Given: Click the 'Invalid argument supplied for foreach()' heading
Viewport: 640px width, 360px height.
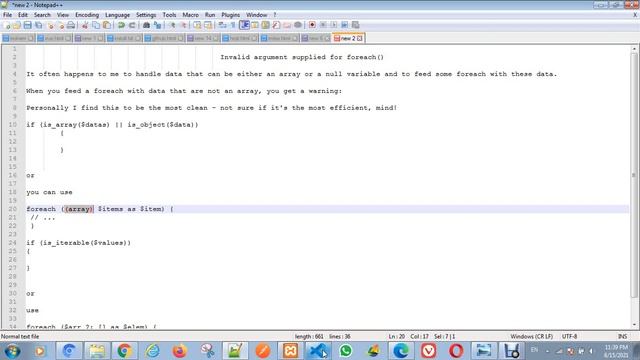Looking at the screenshot, I should tap(302, 57).
